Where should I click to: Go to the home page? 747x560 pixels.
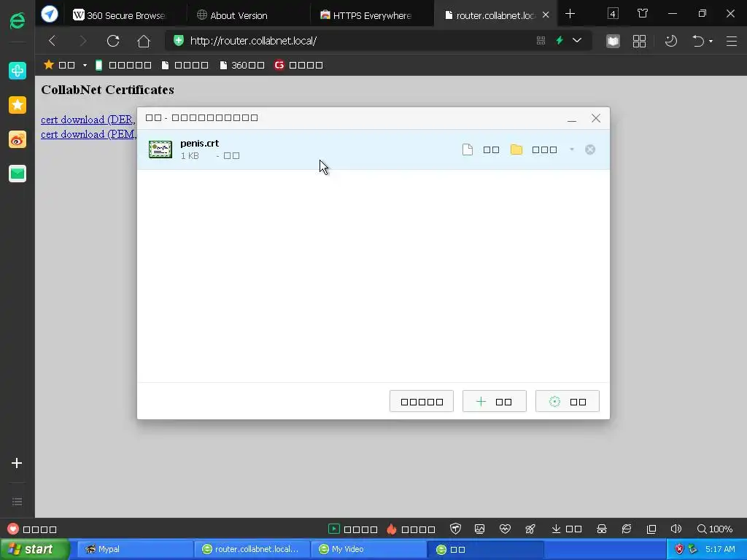point(144,41)
